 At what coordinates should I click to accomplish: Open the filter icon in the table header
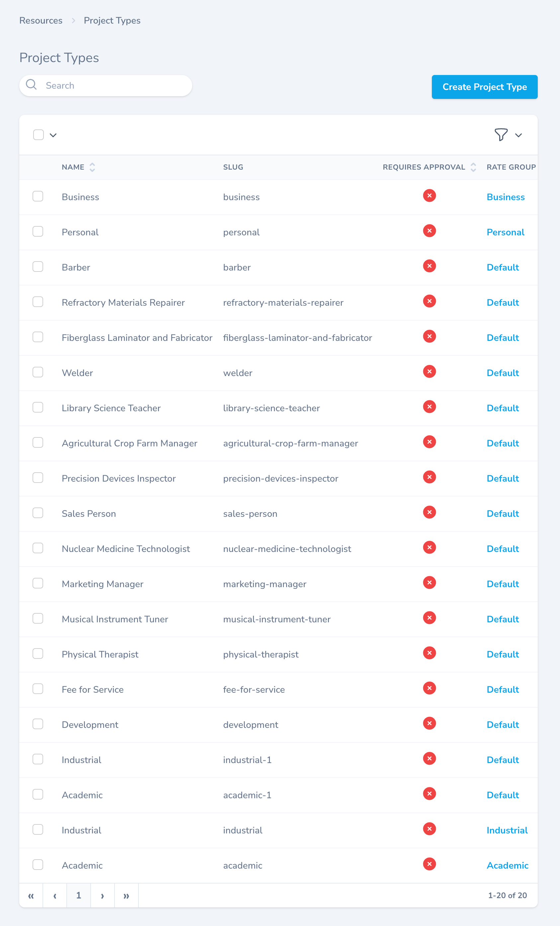[x=501, y=134]
